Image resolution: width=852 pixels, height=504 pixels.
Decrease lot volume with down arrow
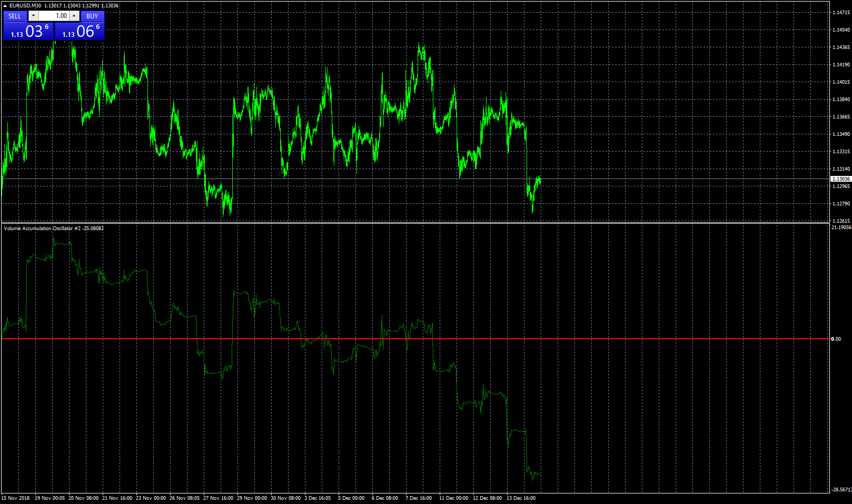point(33,16)
